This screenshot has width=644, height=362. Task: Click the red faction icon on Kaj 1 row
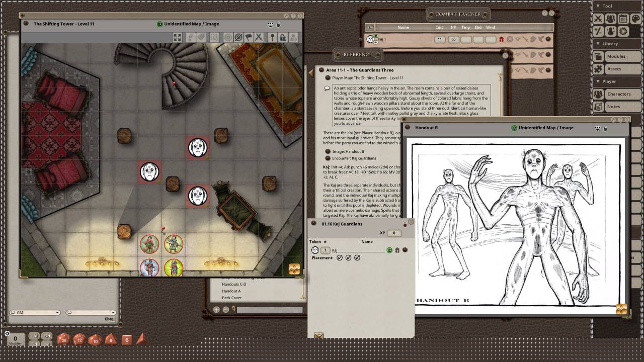pyautogui.click(x=501, y=39)
